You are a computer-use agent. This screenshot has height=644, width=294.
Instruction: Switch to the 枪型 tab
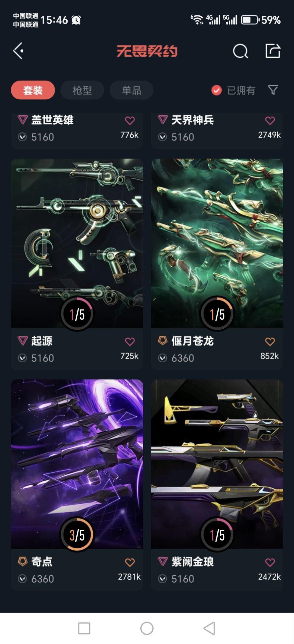click(x=82, y=90)
